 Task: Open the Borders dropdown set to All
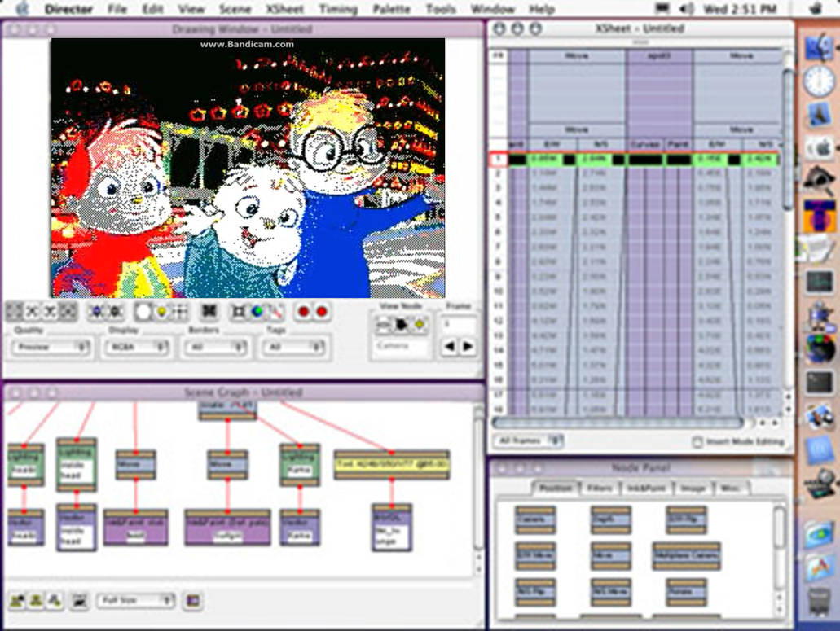click(215, 347)
